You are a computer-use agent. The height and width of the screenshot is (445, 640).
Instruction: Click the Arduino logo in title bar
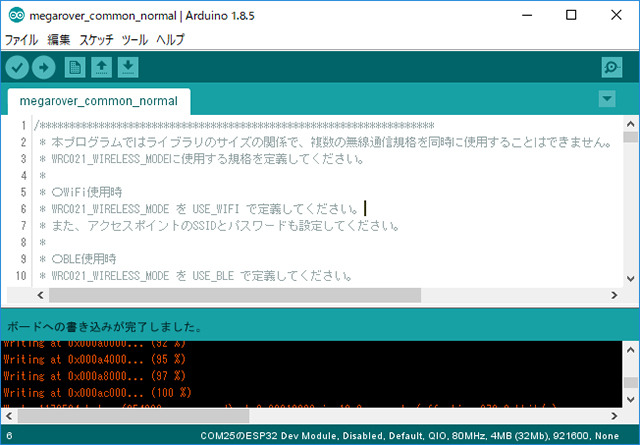pyautogui.click(x=13, y=15)
